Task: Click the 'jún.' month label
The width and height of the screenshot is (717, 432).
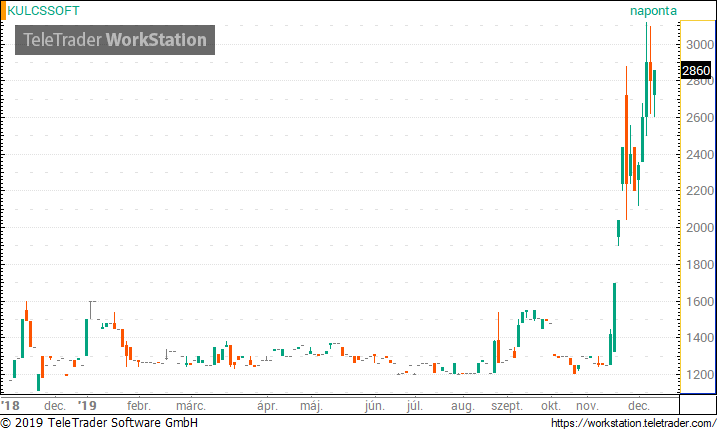Action: (x=375, y=405)
